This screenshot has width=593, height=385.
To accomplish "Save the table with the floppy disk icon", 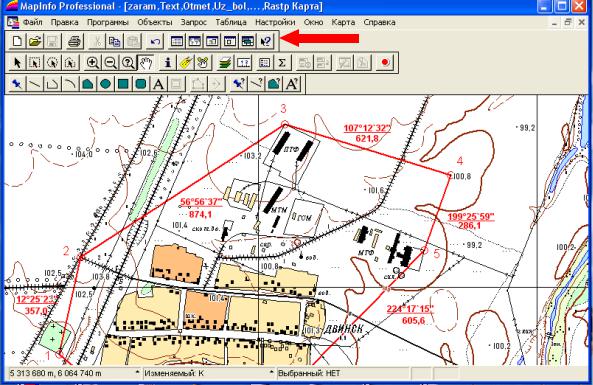I will pyautogui.click(x=53, y=41).
